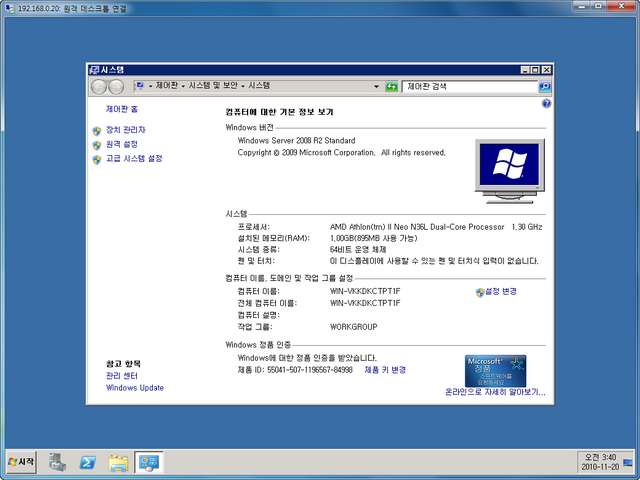Minimize the 시스템 window
Viewport: 640px width, 480px height.
[526, 70]
